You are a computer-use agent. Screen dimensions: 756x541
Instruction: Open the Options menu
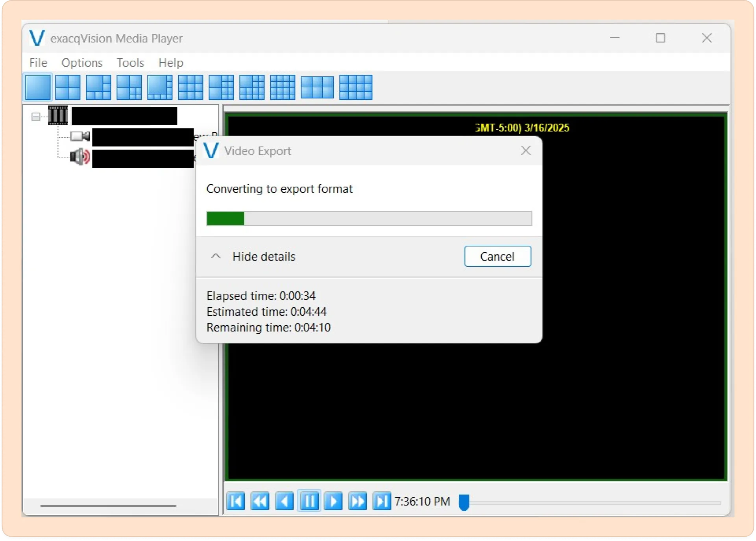click(x=82, y=63)
